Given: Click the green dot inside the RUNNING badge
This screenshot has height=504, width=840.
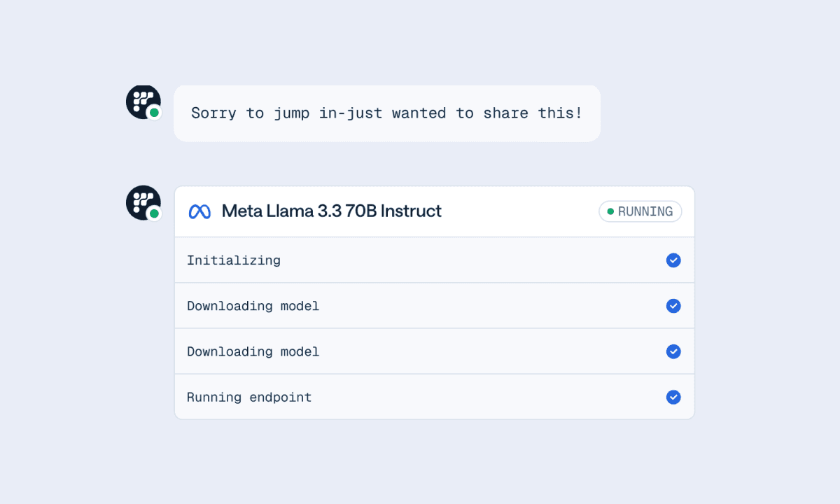Looking at the screenshot, I should [610, 211].
